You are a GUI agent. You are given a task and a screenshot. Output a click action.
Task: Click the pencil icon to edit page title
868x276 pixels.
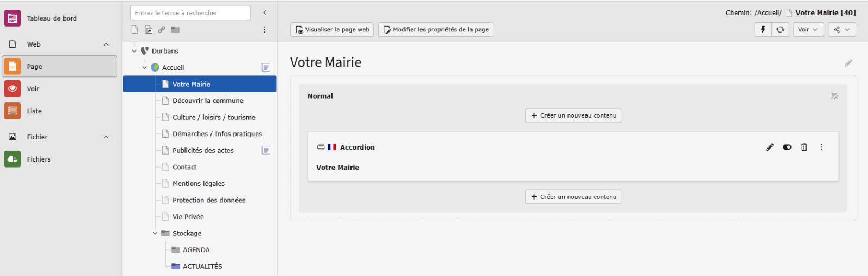pyautogui.click(x=848, y=63)
